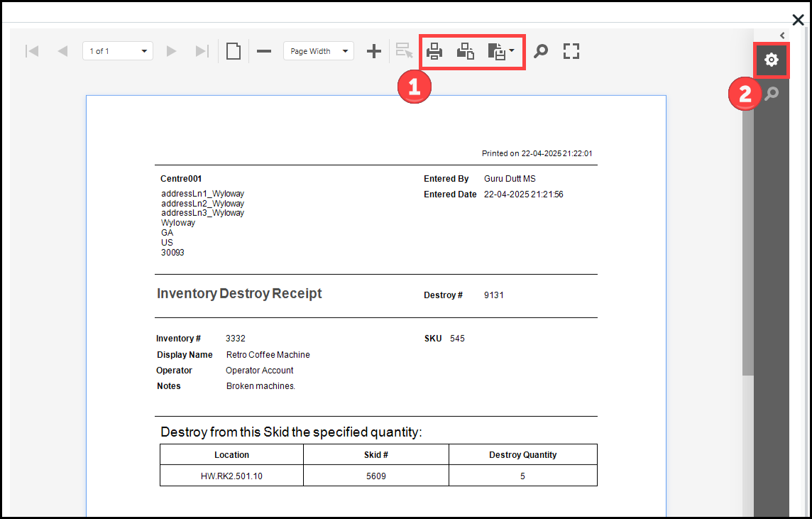The width and height of the screenshot is (812, 519).
Task: Print the whole report
Action: (x=434, y=51)
